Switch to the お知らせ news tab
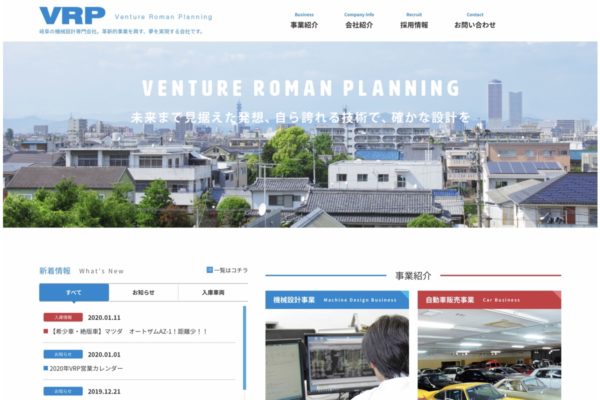Viewport: 600px width, 400px height. pos(143,292)
